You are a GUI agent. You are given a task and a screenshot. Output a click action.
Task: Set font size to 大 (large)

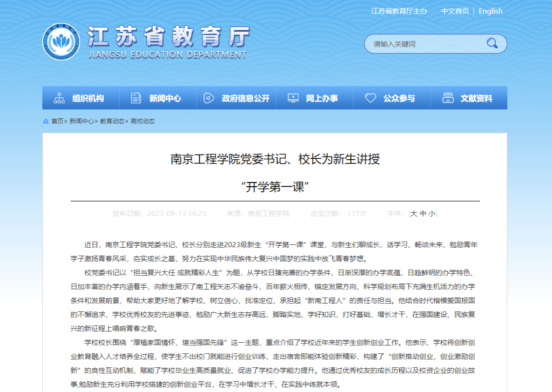pyautogui.click(x=413, y=214)
